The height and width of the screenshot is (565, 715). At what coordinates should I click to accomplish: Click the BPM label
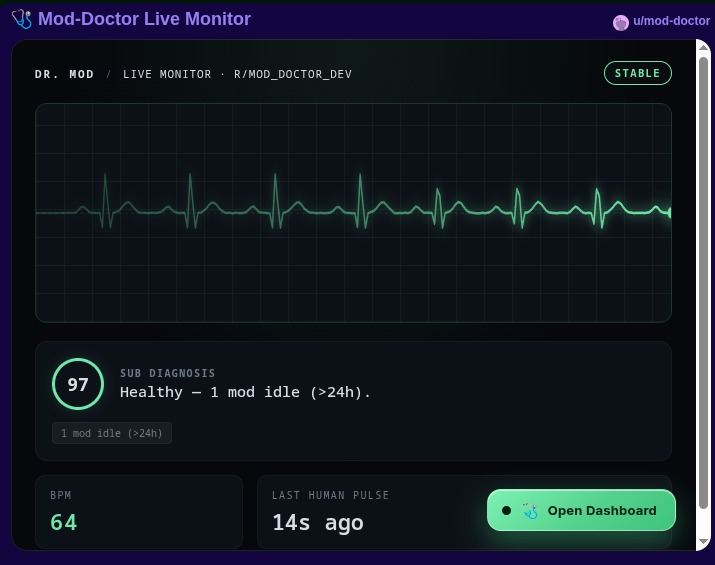point(61,495)
